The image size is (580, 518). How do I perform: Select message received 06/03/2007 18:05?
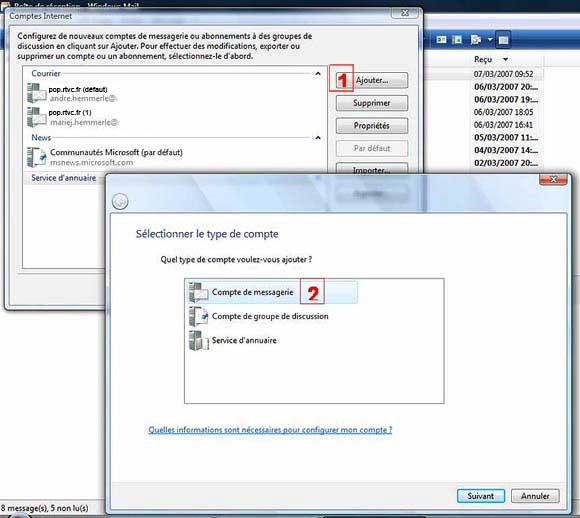tap(503, 112)
